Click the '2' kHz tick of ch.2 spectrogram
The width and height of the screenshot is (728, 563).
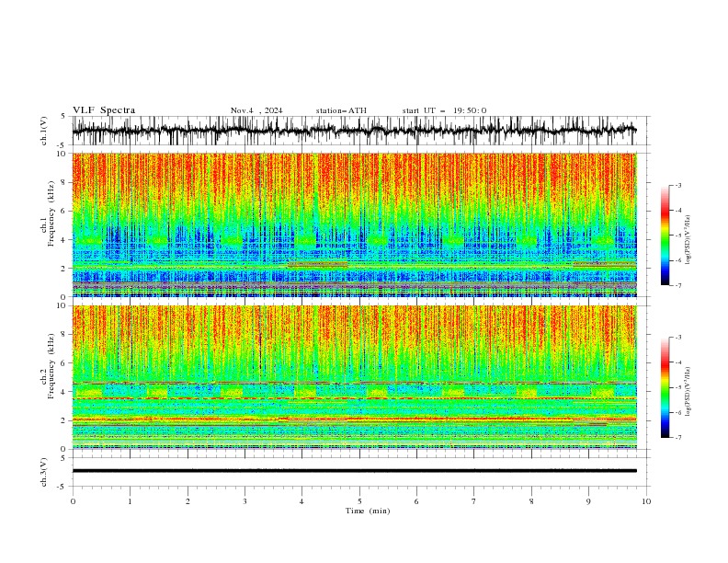pos(64,420)
